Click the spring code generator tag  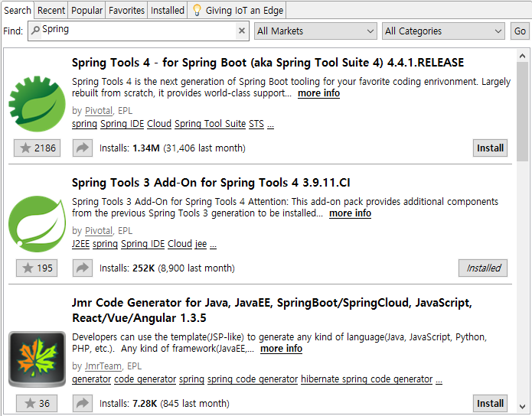point(253,379)
